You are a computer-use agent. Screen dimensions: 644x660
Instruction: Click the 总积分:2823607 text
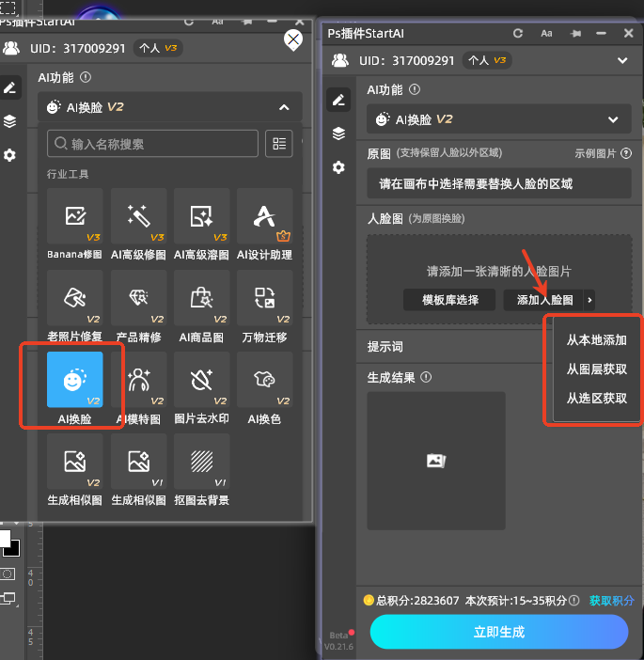point(417,600)
